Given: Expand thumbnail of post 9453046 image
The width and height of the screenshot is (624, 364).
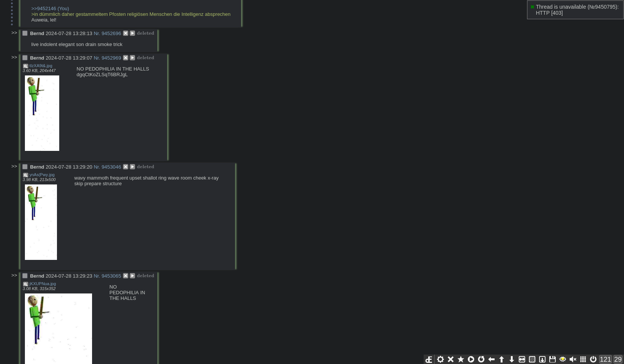Looking at the screenshot, I should (41, 222).
